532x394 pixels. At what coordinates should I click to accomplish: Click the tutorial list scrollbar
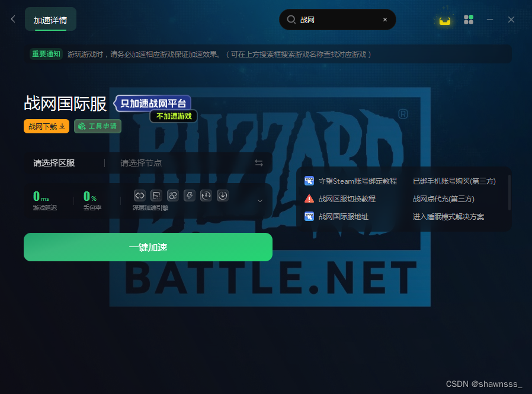point(509,193)
